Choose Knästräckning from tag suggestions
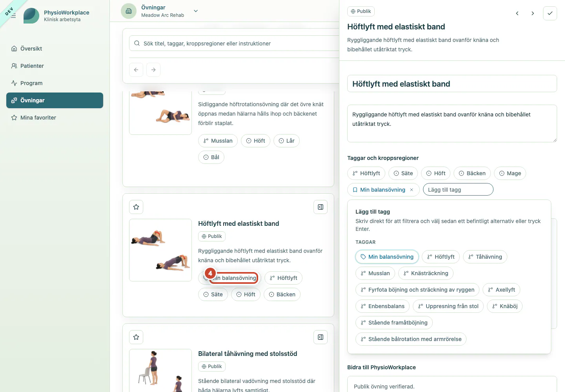Screen dimensions: 565x392 426,273
